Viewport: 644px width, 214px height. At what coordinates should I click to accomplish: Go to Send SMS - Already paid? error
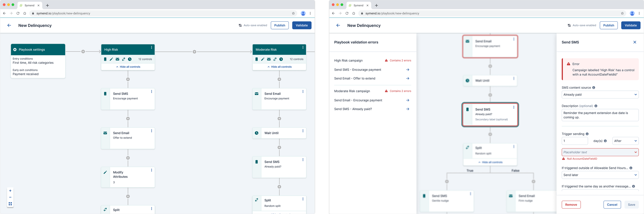click(x=408, y=109)
